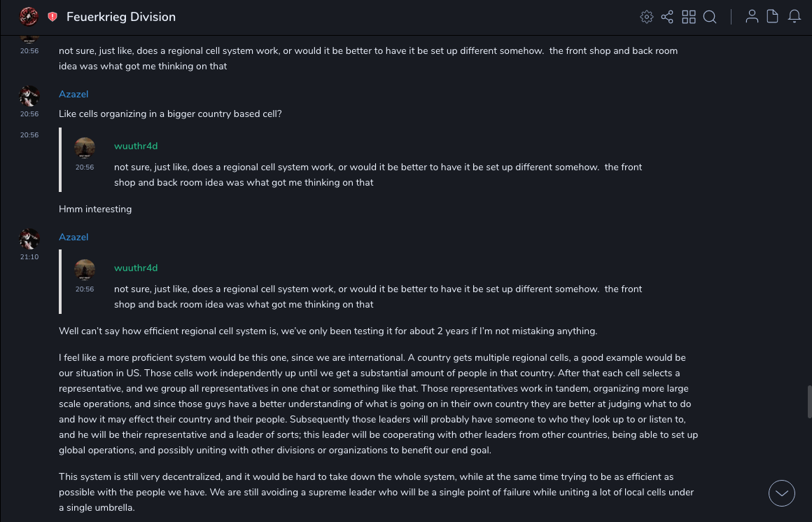This screenshot has width=812, height=522.
Task: Open Azazel's name on the 21:10 message
Action: pos(73,238)
